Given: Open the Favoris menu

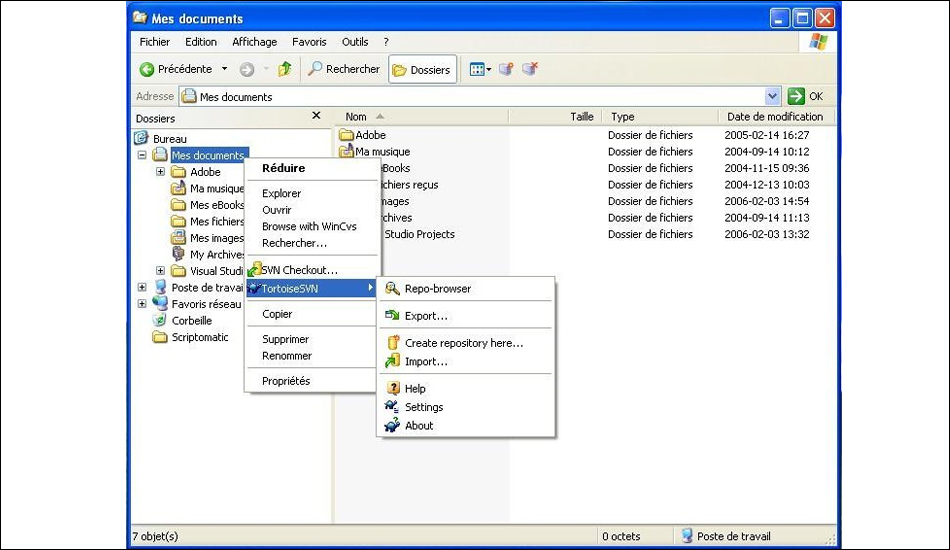Looking at the screenshot, I should (309, 42).
